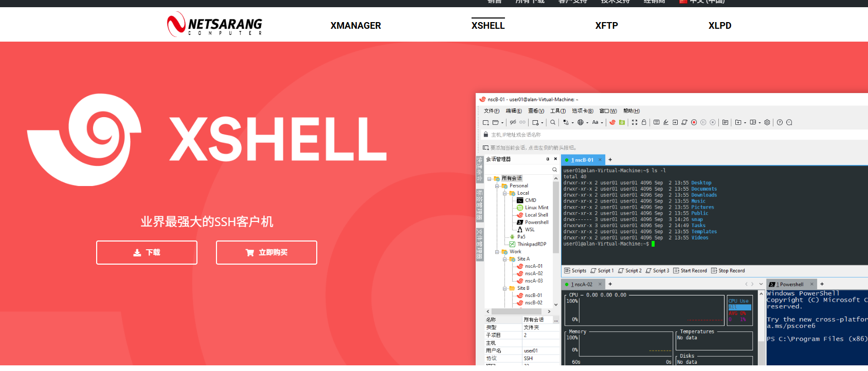The image size is (868, 371).
Task: Click the help question mark icon
Action: coord(780,122)
